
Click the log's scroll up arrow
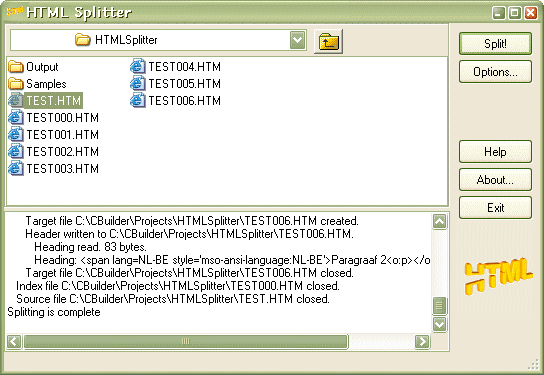click(x=440, y=221)
